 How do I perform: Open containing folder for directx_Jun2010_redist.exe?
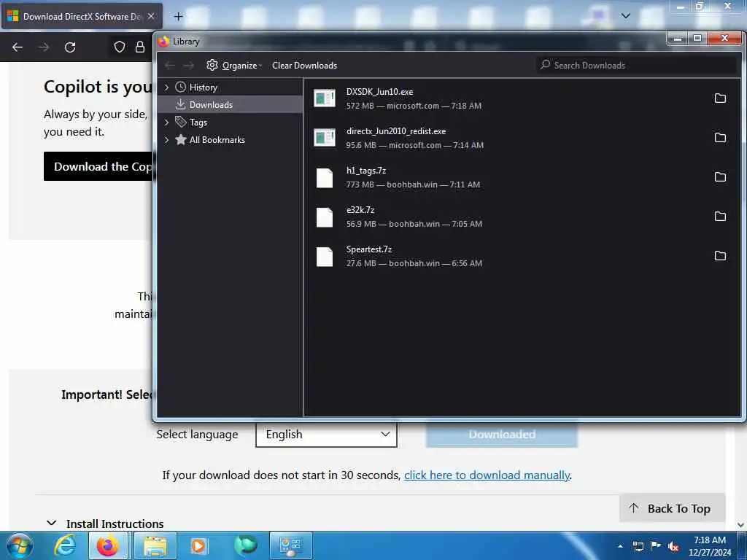tap(720, 138)
